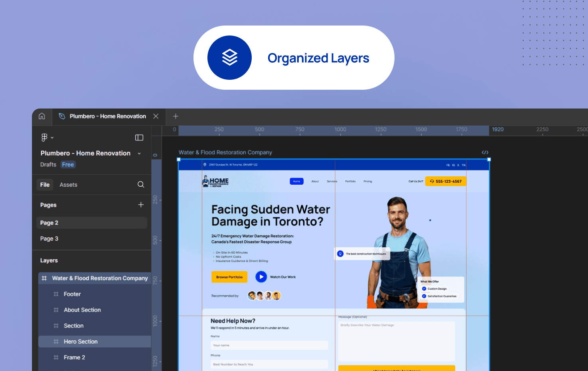Click the frame icon beside Frame 2

tap(56, 357)
